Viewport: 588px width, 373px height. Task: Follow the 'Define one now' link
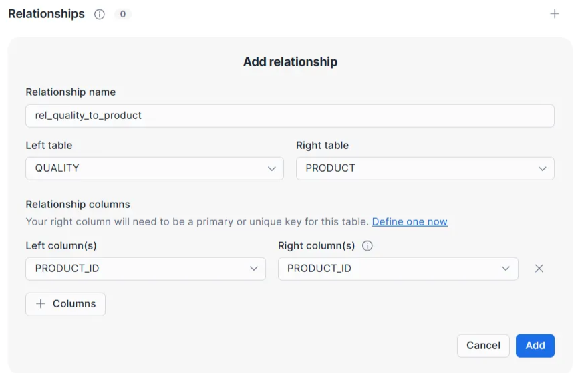[x=410, y=222]
